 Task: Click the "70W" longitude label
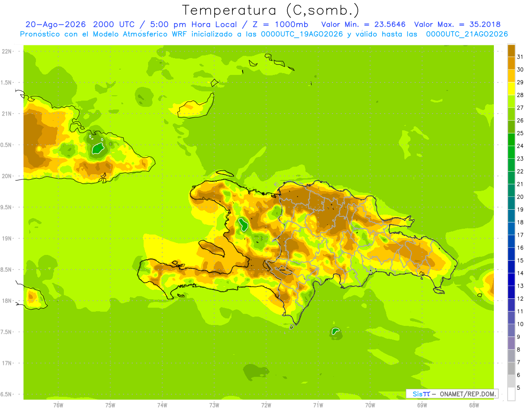tap(370, 405)
